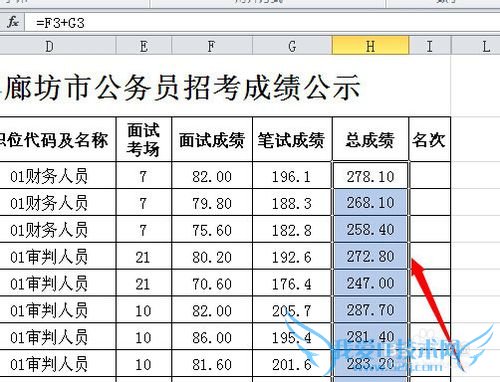Select total score cell 278.10
Image resolution: width=500 pixels, height=382 pixels.
(x=370, y=176)
